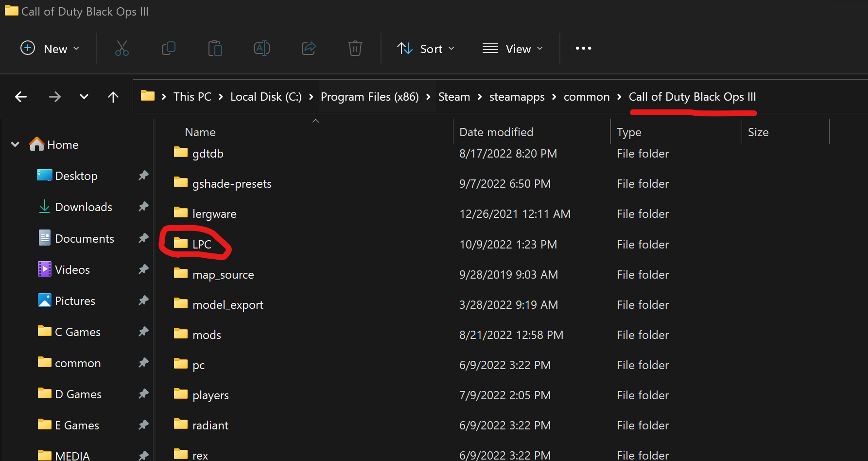Click the Paste clipboard icon
868x461 pixels.
[x=215, y=48]
